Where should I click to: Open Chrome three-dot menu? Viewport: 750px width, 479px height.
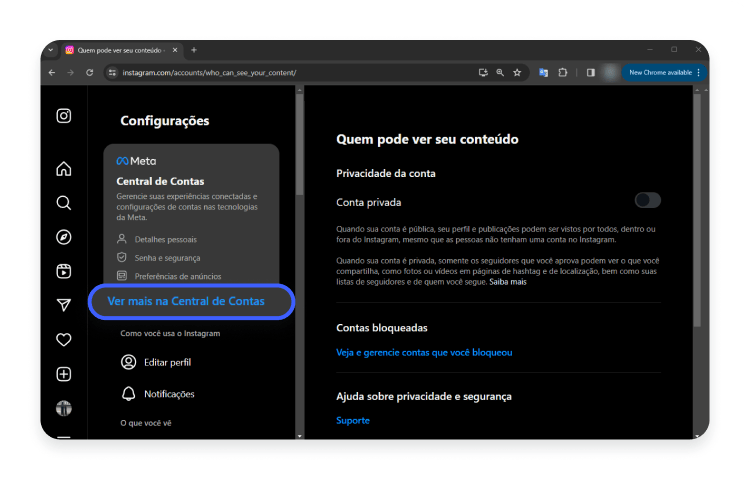699,73
